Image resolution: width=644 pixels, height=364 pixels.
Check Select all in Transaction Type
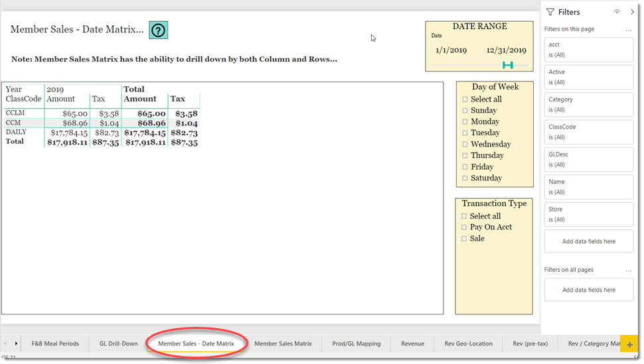point(463,216)
